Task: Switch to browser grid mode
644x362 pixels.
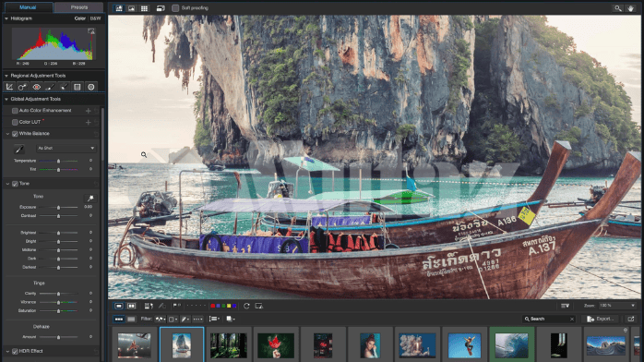Action: (x=144, y=8)
